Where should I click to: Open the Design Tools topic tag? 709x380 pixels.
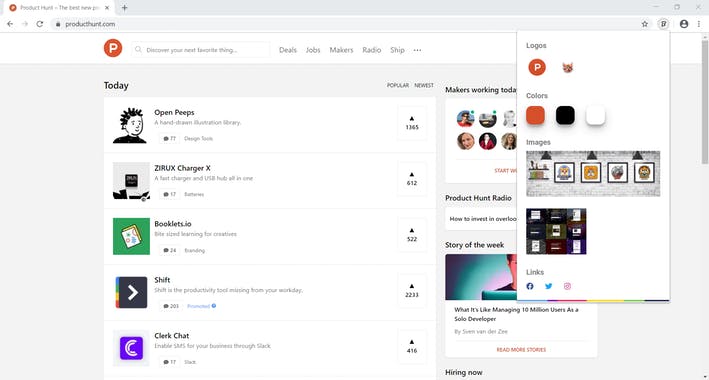199,139
